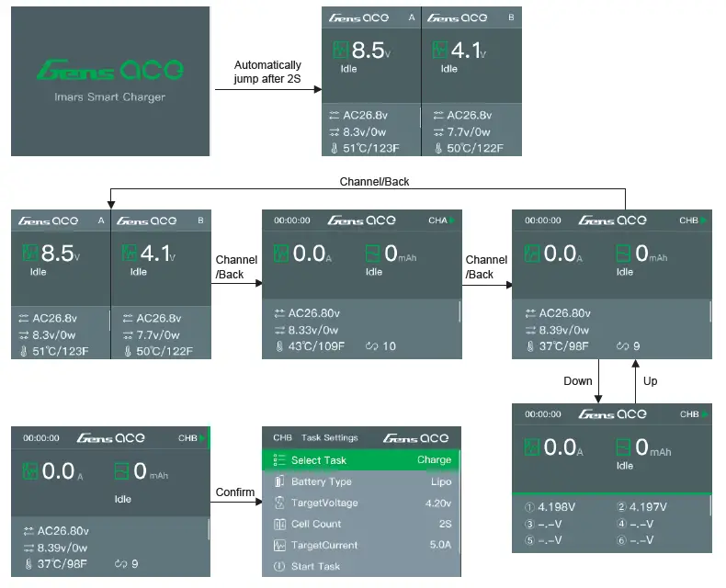The width and height of the screenshot is (726, 588).
Task: Click the cycle count icon beside 10
Action: pos(372,346)
